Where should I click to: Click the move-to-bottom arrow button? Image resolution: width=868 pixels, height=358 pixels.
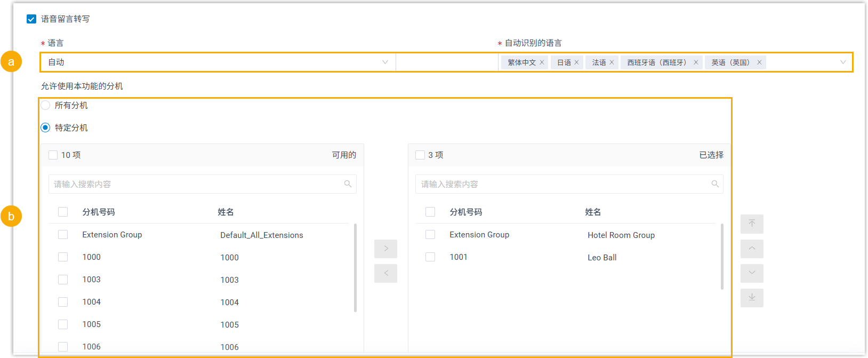point(752,298)
